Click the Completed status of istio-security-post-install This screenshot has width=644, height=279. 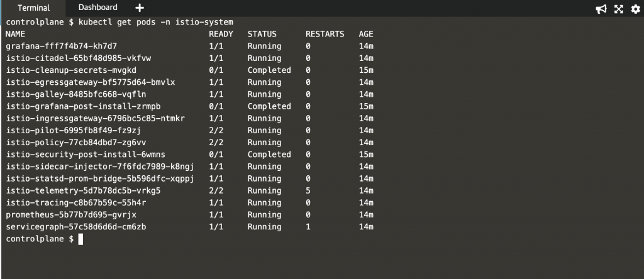point(269,155)
